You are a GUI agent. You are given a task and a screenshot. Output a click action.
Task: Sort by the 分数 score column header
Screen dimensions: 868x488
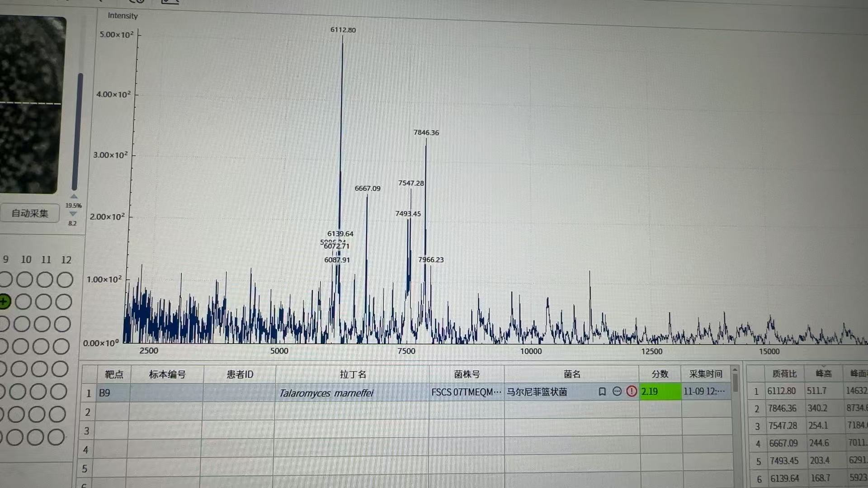pyautogui.click(x=660, y=374)
